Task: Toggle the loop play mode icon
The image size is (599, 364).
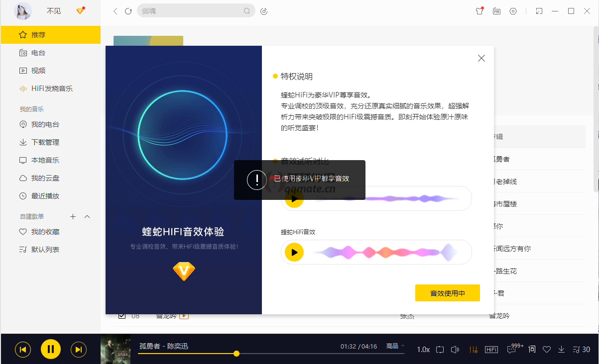Action: pyautogui.click(x=440, y=350)
